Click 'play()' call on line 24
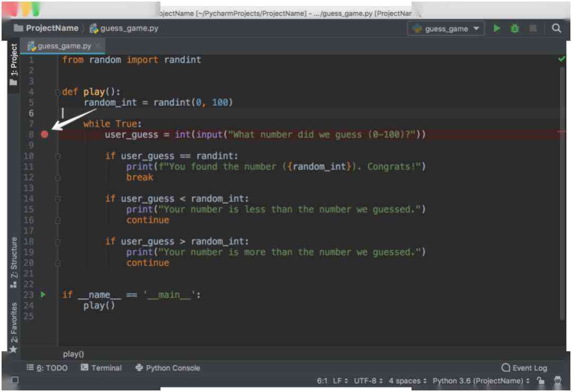Image resolution: width=572 pixels, height=392 pixels. tap(99, 305)
